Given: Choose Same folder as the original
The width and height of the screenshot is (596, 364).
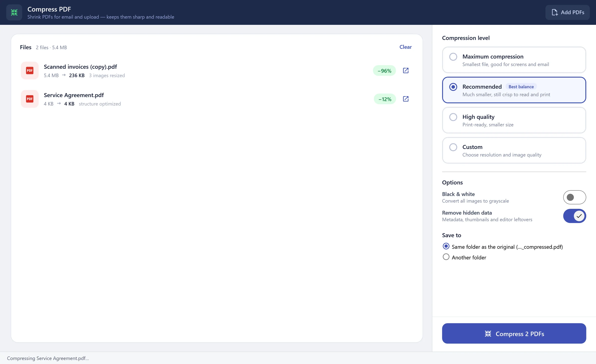Looking at the screenshot, I should (x=503, y=247).
